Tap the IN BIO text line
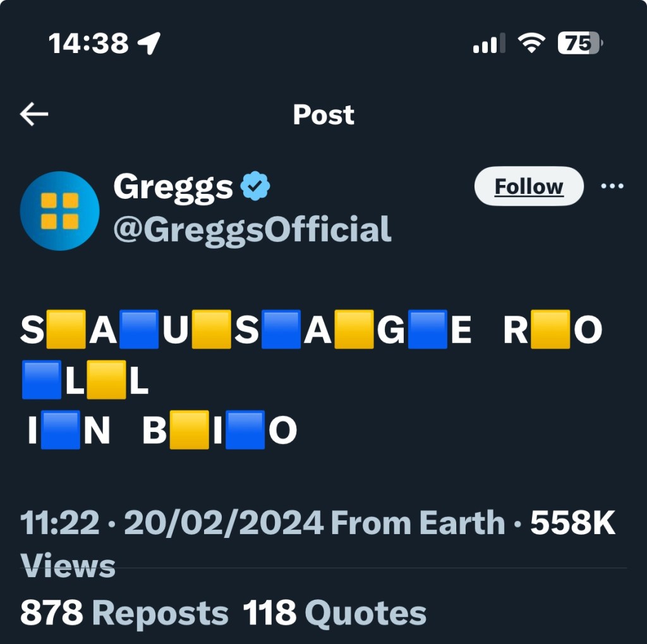 160,431
